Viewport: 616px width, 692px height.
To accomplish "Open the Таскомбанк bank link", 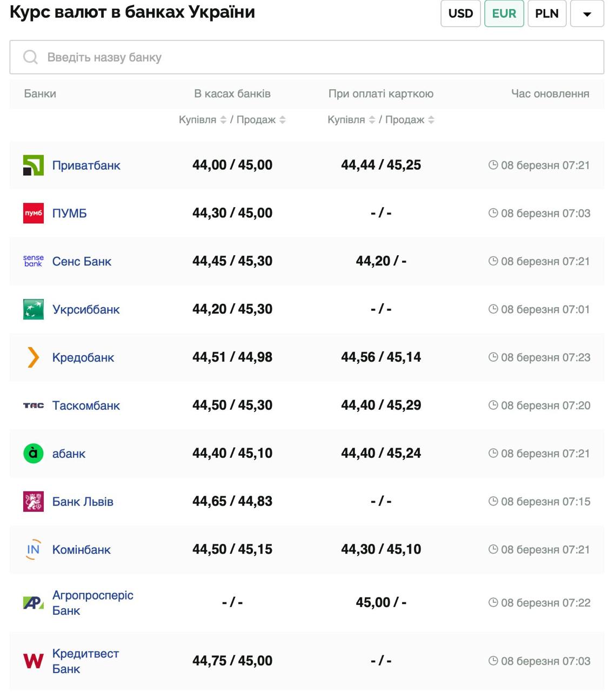I will pyautogui.click(x=86, y=405).
